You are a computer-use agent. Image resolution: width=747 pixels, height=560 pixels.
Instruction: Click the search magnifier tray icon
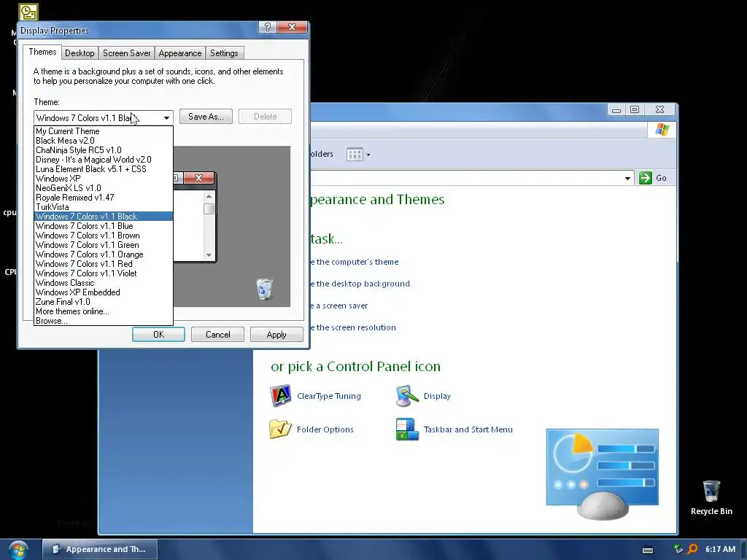click(693, 549)
